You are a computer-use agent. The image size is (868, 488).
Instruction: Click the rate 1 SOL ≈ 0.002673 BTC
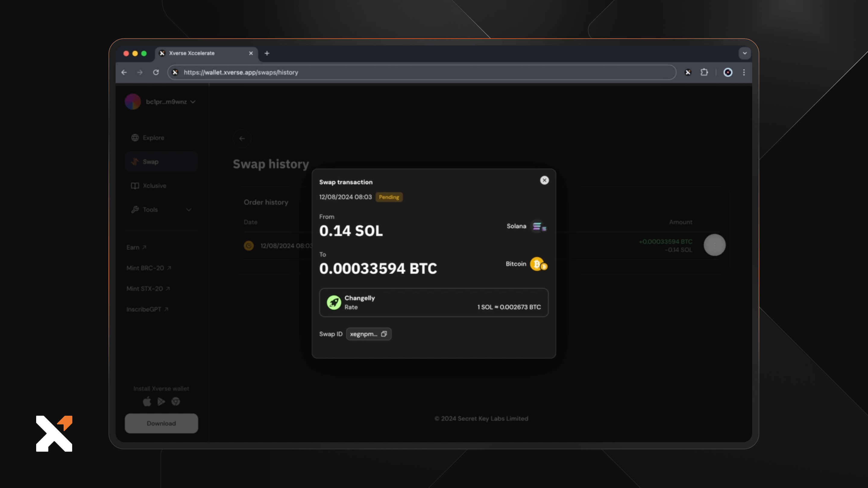click(x=509, y=307)
